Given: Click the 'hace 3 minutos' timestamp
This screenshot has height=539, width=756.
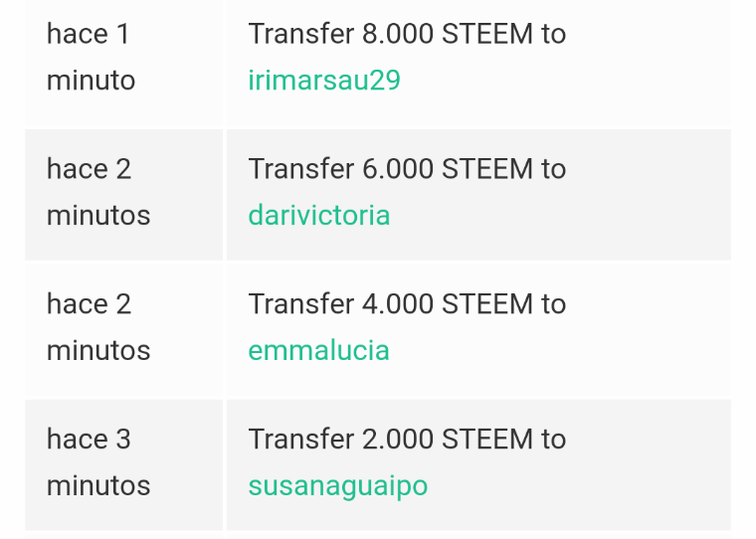Looking at the screenshot, I should pos(98,461).
